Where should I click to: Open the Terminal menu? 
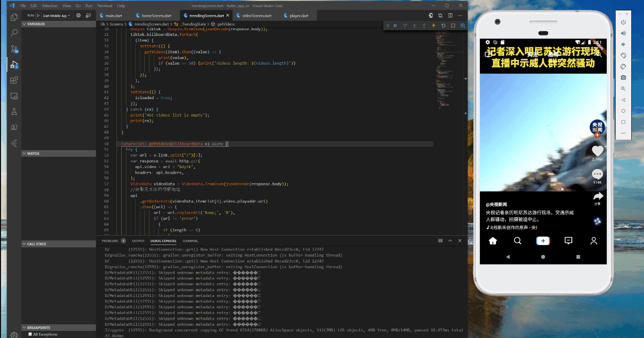coord(104,6)
